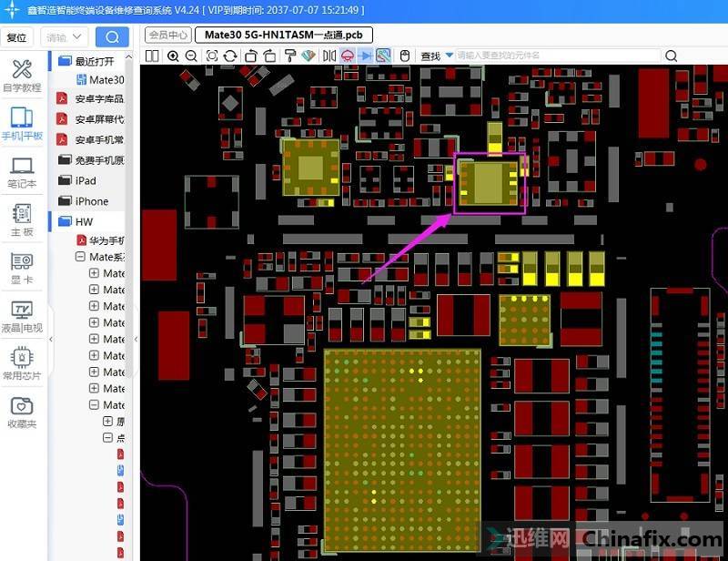Select the Mate30 5G-HN1TASM一点通.pcb tab
This screenshot has height=561, width=728.
click(x=283, y=35)
